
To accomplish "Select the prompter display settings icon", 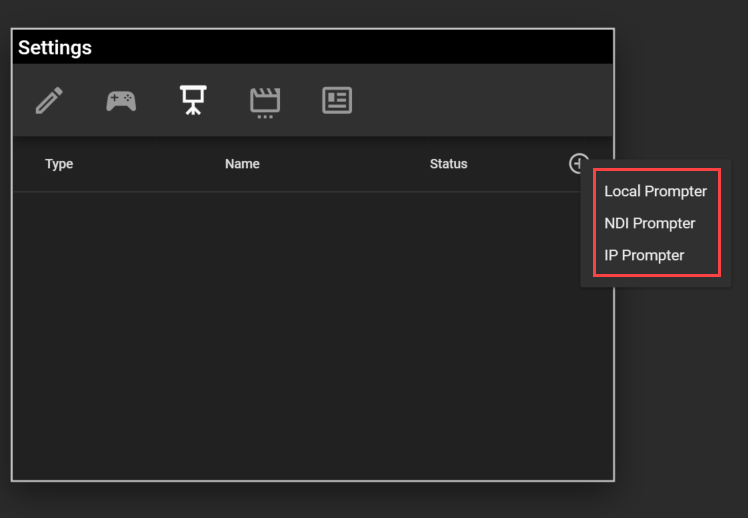I will tap(192, 100).
